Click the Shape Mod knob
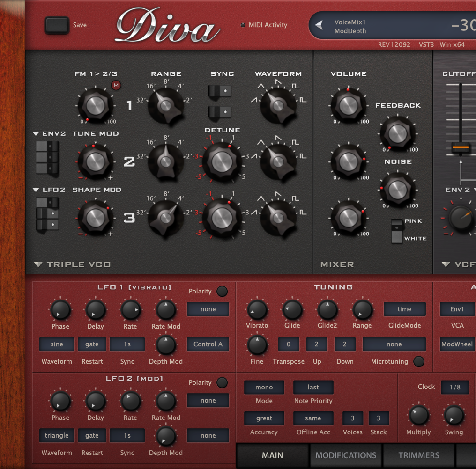 [96, 218]
